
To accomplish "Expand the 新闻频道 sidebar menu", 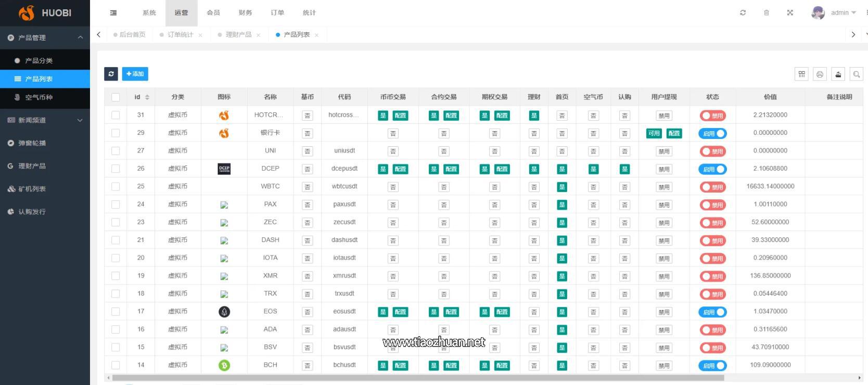I will (45, 120).
